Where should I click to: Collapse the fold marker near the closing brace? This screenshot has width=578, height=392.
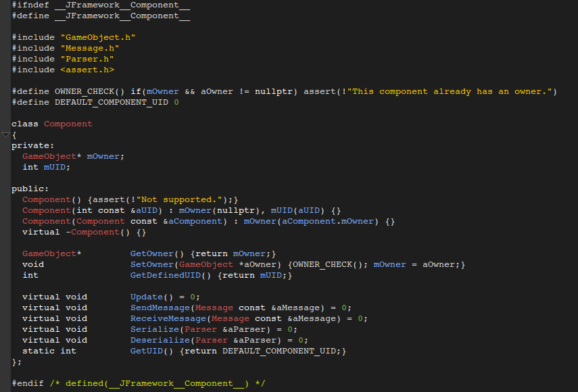click(x=5, y=362)
